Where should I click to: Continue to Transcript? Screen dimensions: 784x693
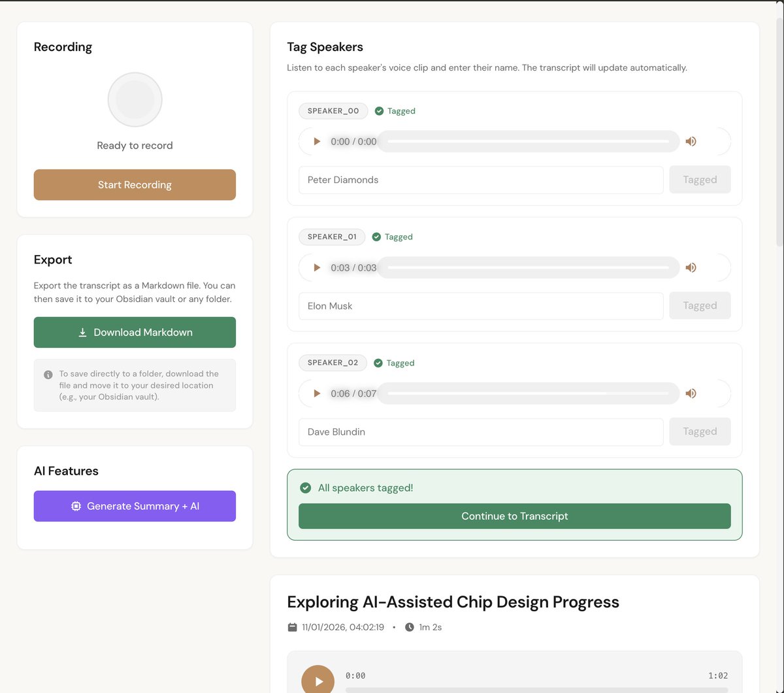coord(515,516)
